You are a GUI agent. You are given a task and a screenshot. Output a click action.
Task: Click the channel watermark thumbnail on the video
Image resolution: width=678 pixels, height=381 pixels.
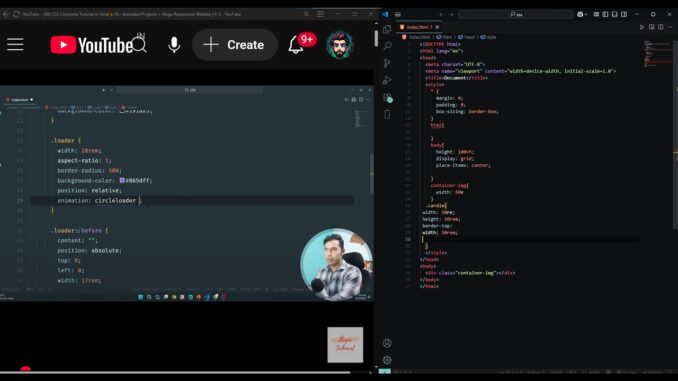click(345, 345)
